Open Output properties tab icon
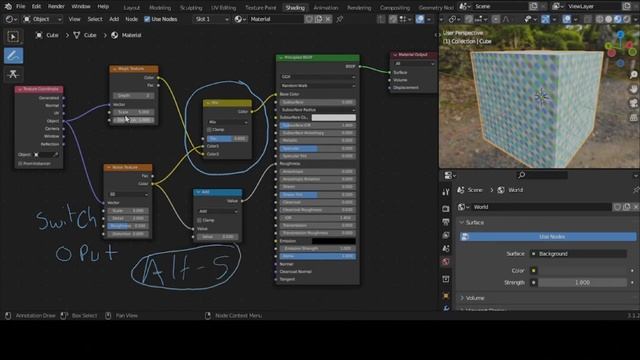640x360 pixels. [x=446, y=222]
